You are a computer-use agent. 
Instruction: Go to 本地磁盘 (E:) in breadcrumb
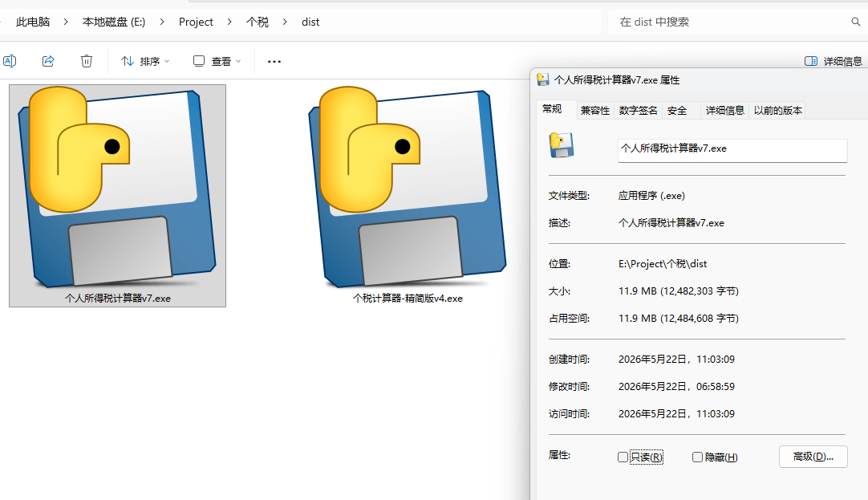(113, 22)
